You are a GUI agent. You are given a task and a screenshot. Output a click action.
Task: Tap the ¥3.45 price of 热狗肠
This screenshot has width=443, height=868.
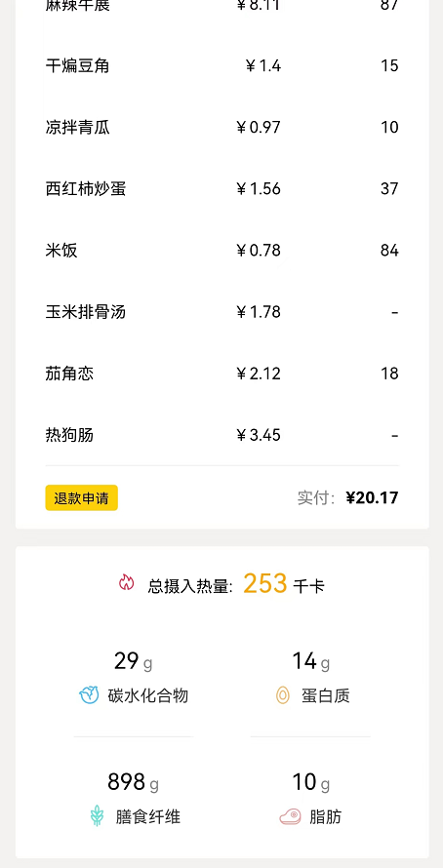tap(259, 435)
